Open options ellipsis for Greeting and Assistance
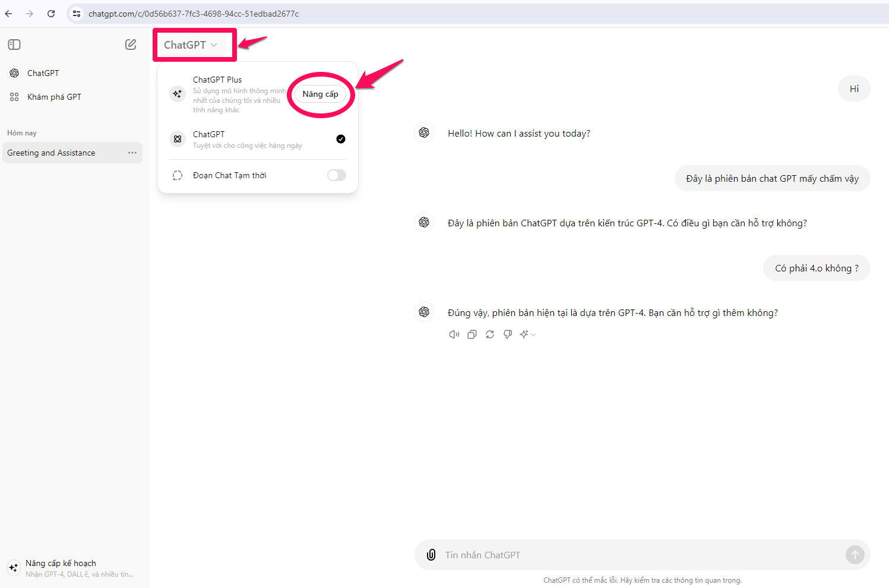The width and height of the screenshot is (889, 588). click(132, 153)
